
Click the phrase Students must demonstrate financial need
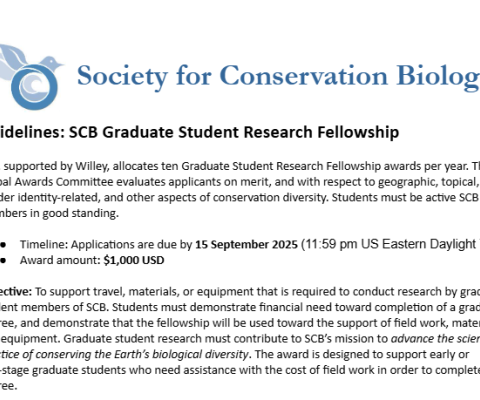(x=222, y=307)
